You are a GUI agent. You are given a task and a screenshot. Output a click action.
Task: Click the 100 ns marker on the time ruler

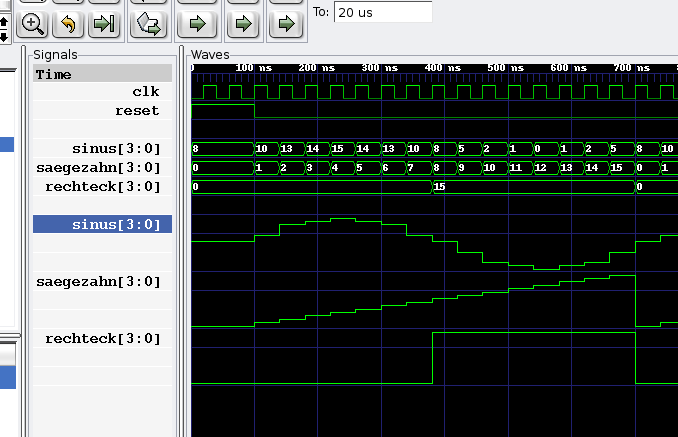pos(254,68)
